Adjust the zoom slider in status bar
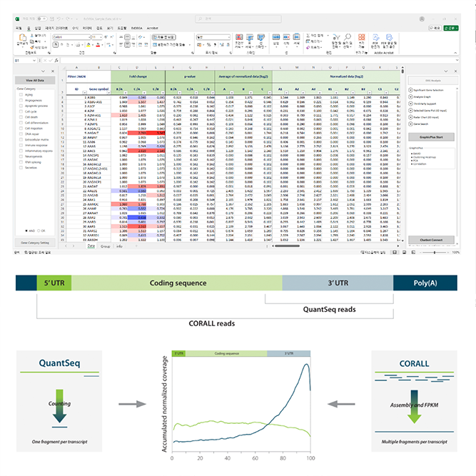 [x=435, y=252]
